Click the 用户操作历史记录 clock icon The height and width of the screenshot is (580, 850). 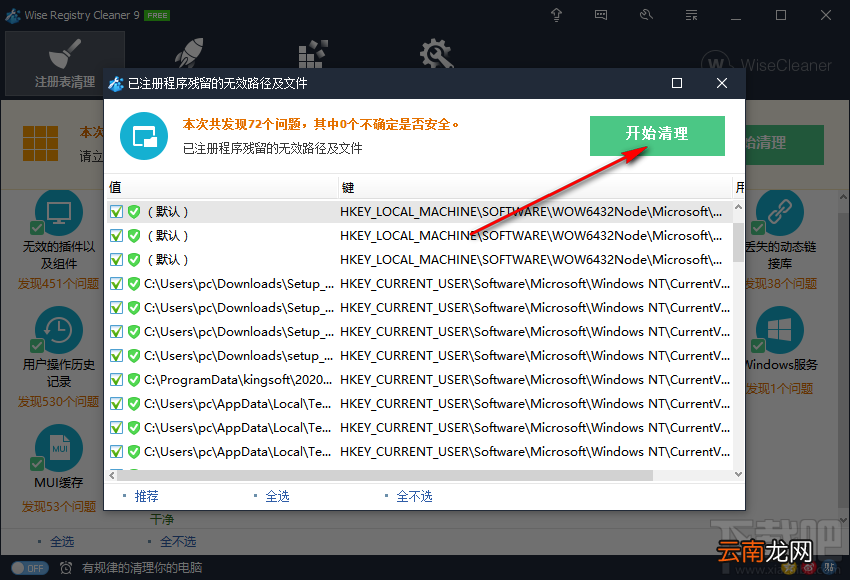click(59, 330)
